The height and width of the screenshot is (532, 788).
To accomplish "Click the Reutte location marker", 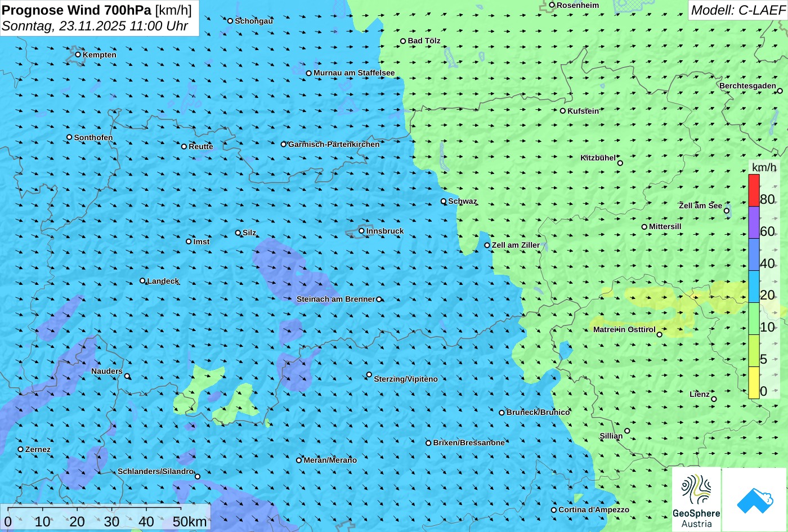I will pos(184,146).
